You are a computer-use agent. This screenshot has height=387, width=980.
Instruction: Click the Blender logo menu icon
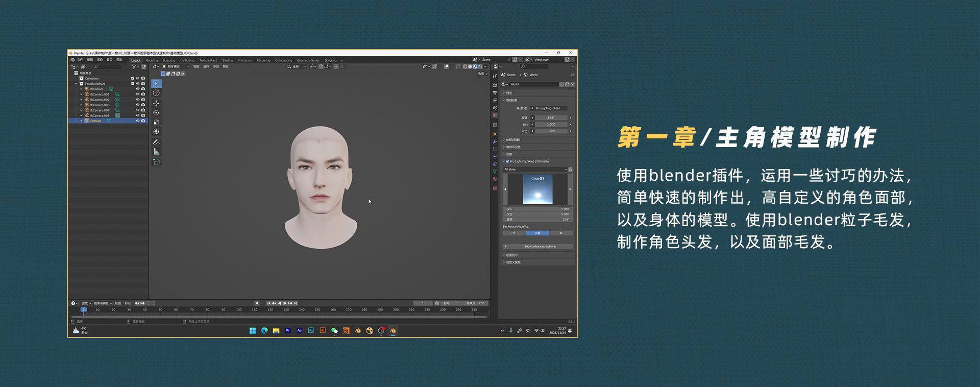(72, 60)
